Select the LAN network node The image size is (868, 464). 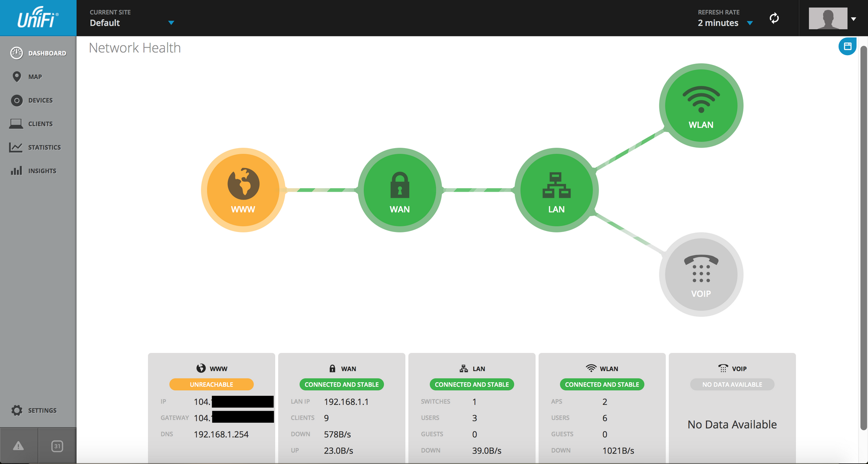tap(556, 190)
